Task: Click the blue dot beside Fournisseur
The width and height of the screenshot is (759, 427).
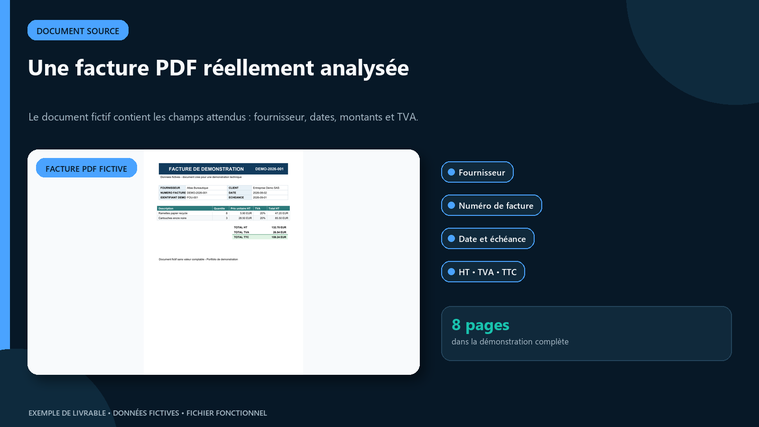Action: [x=451, y=172]
